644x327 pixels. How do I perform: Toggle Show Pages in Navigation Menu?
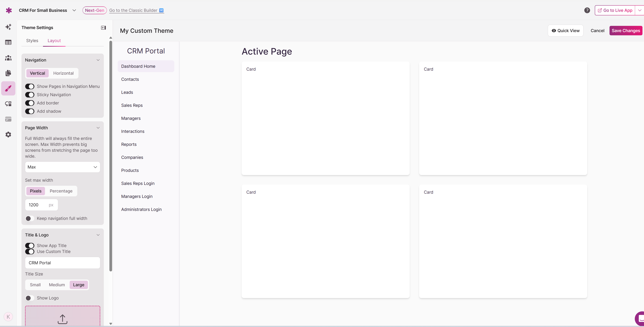30,86
